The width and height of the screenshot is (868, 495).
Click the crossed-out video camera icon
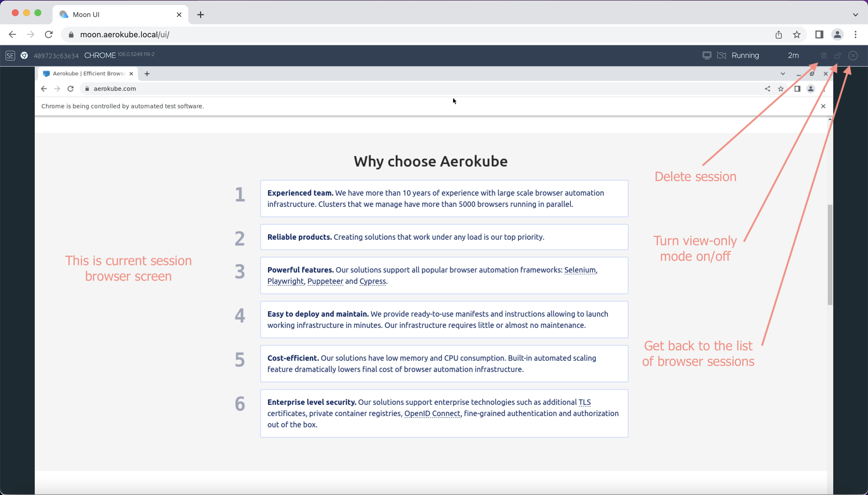pyautogui.click(x=721, y=55)
